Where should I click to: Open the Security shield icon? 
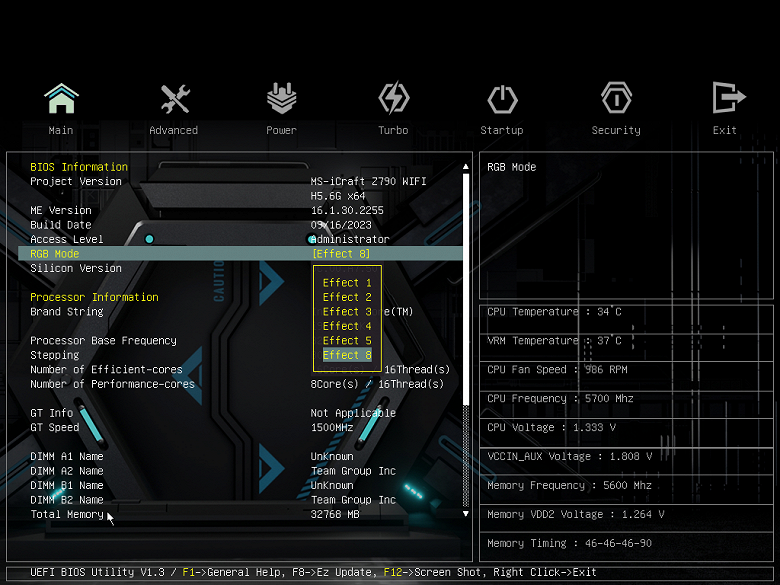616,98
